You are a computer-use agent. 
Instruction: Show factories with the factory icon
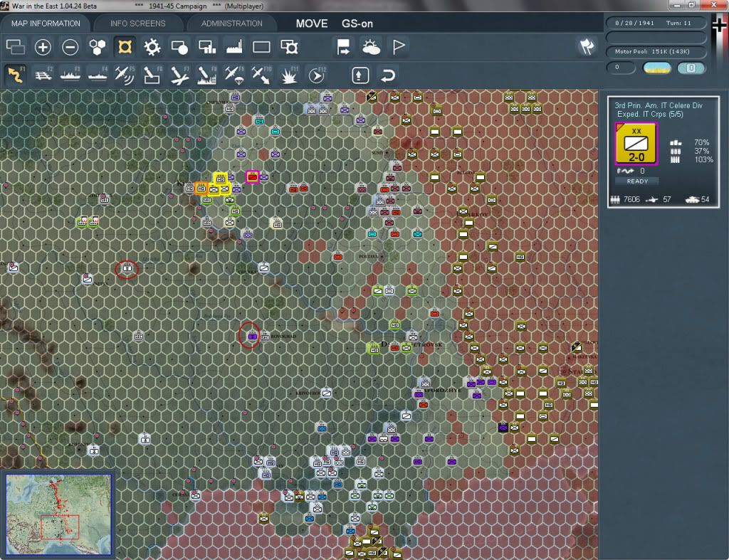234,47
